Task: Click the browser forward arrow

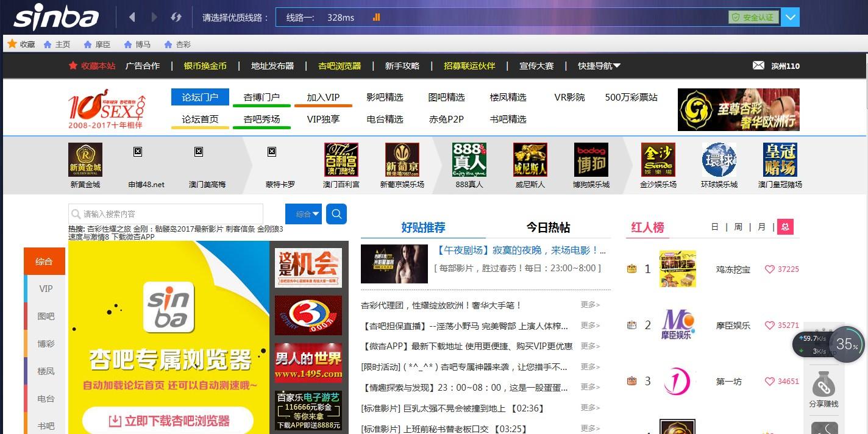Action: point(154,17)
